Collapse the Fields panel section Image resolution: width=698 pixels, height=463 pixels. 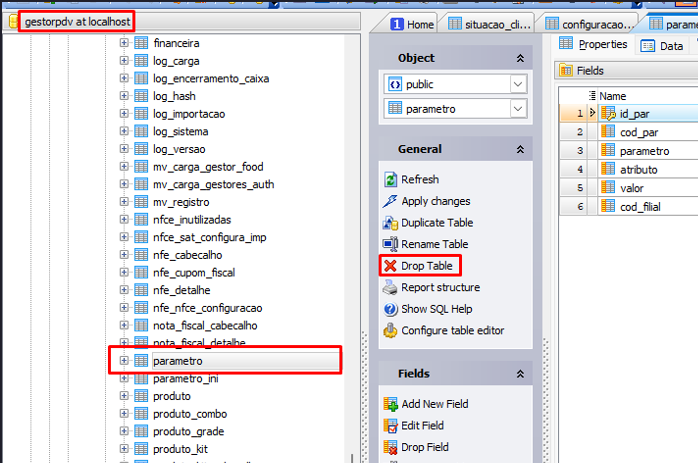click(520, 374)
